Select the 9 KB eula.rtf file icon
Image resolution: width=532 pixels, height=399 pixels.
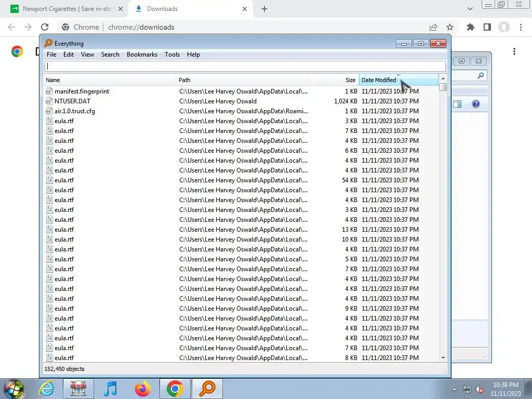[49, 309]
